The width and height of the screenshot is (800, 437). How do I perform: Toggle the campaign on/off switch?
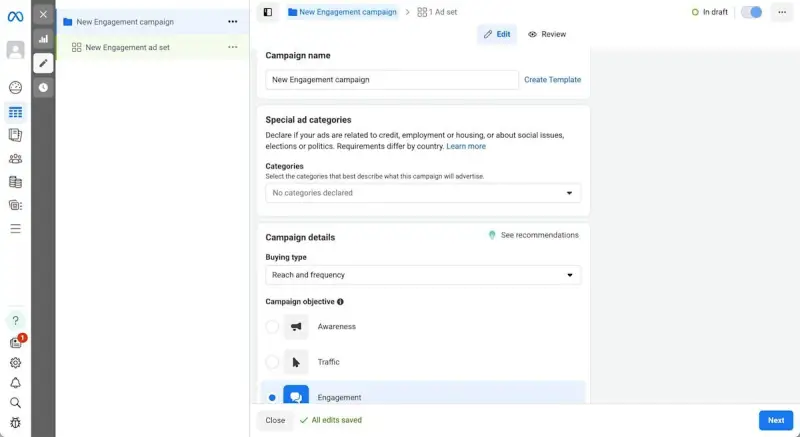[752, 12]
